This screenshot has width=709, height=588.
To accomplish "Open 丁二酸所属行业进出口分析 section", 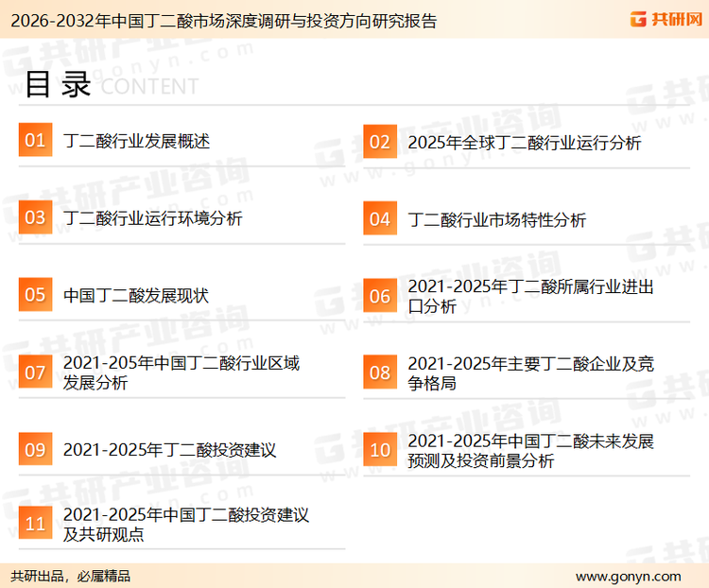I will tap(530, 296).
